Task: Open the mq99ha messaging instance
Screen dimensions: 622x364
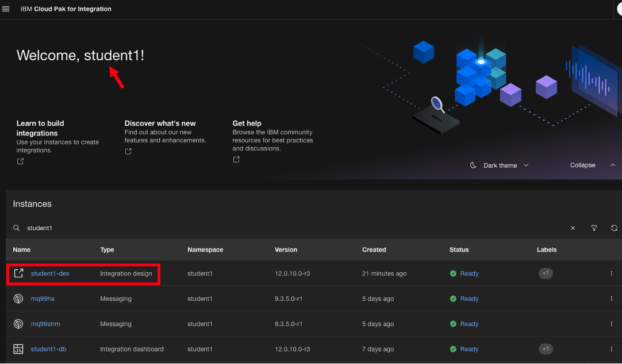Action: pos(43,299)
